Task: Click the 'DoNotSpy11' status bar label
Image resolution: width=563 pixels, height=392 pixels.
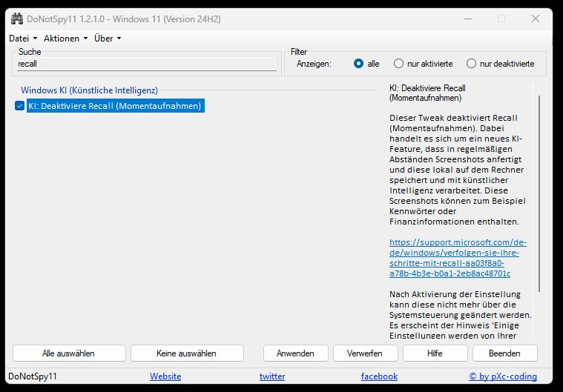Action: [33, 376]
